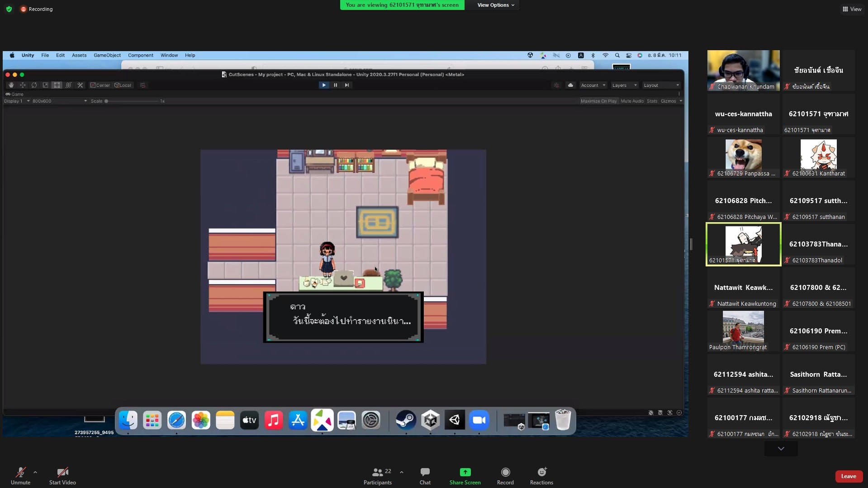Open the 800x600 resolution dropdown
The image size is (868, 488).
pos(59,101)
